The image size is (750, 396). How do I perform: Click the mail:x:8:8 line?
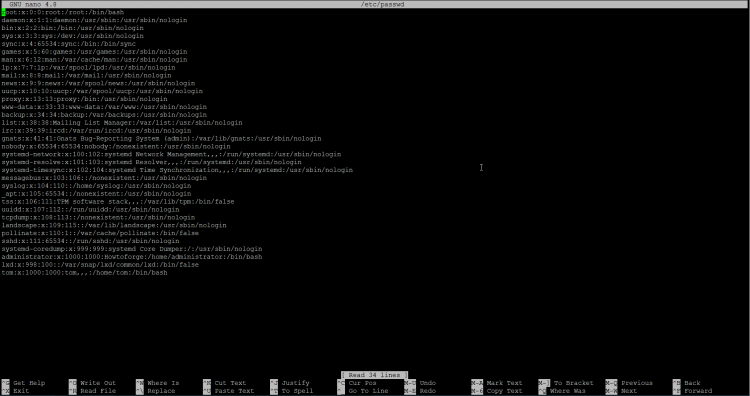click(x=87, y=76)
